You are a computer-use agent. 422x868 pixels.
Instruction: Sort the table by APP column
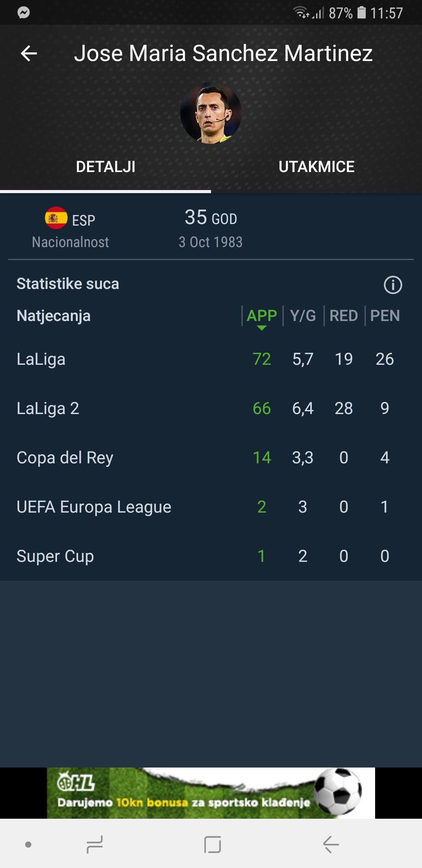coord(262,316)
